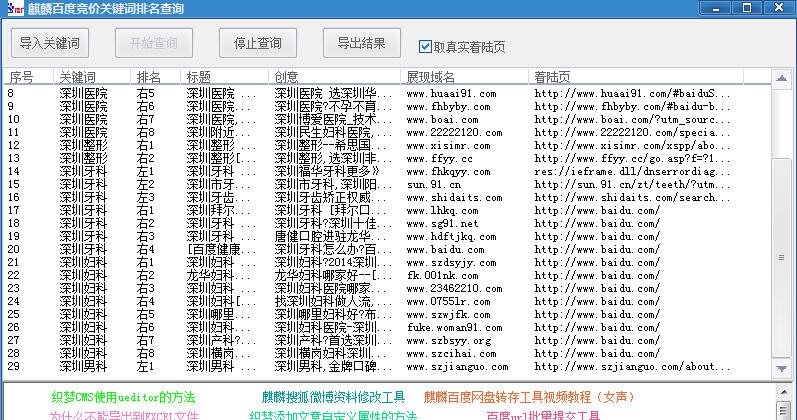The image size is (797, 420).
Task: Open link 麒麟百度网盘转存工具视频教程（女声）
Action: [x=529, y=397]
